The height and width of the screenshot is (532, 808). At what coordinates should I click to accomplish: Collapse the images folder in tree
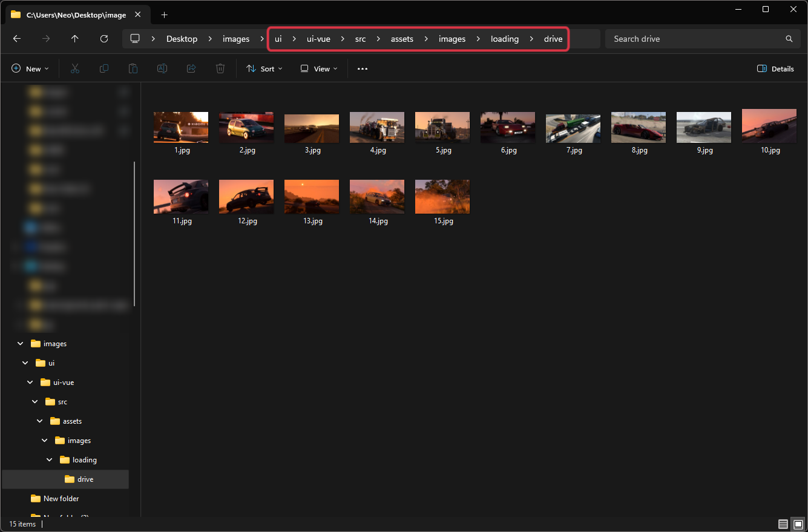[21, 344]
